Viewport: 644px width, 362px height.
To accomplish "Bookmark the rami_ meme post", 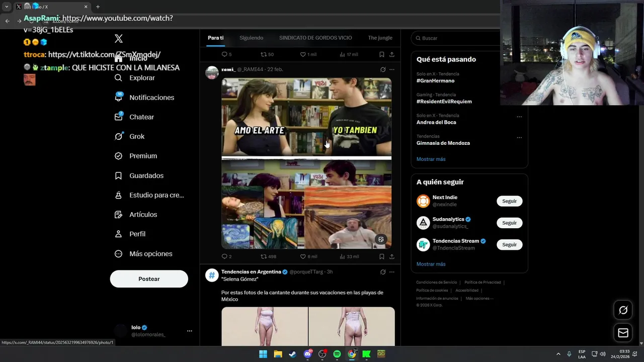I will (x=382, y=256).
